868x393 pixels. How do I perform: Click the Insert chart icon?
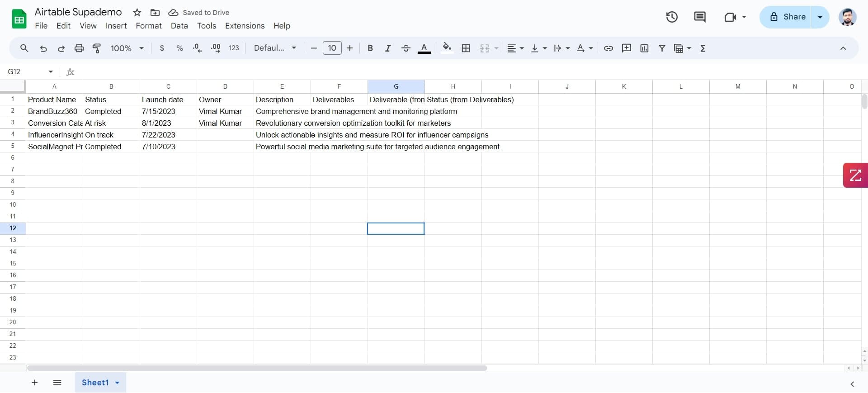[644, 48]
